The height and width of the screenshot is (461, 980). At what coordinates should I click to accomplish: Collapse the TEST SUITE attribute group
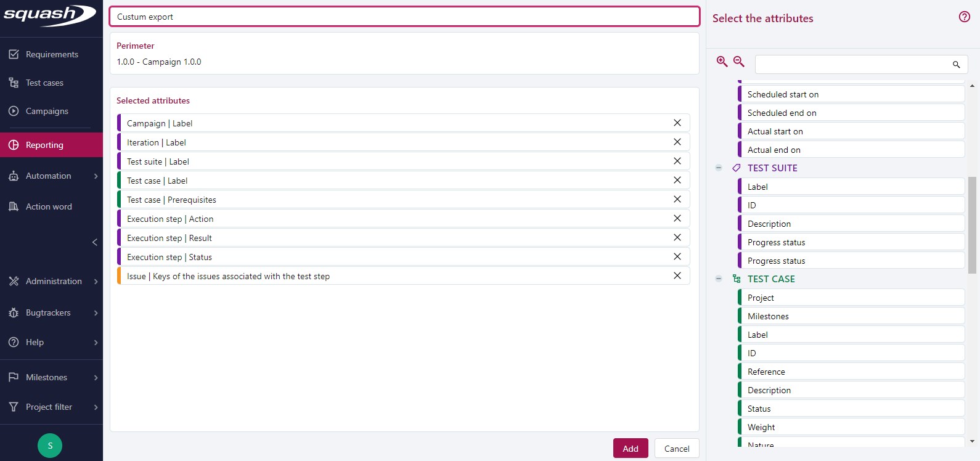tap(719, 168)
